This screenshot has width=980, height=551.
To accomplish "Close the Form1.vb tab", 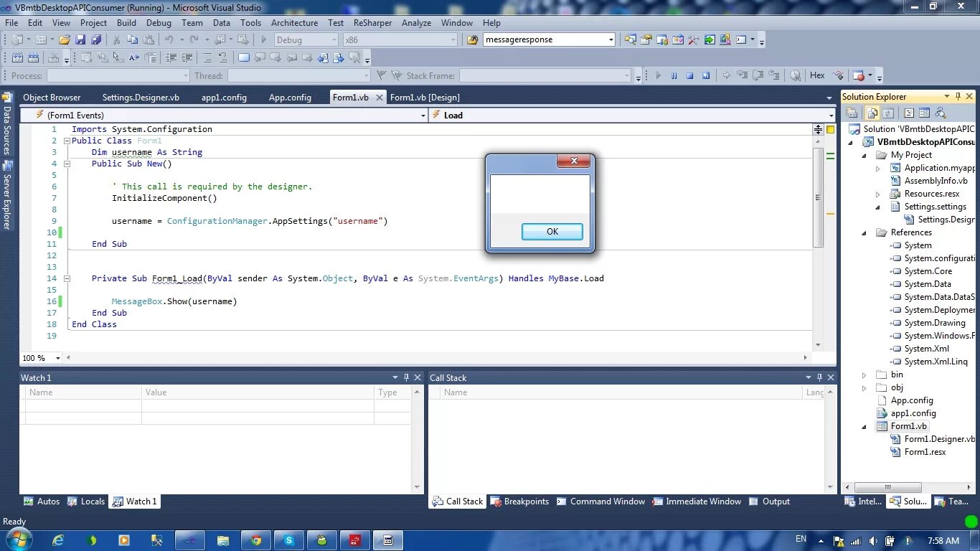I will pos(380,98).
